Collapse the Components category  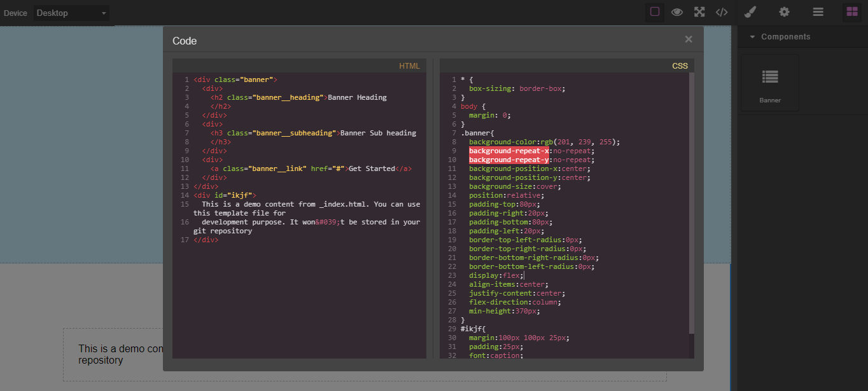803,37
